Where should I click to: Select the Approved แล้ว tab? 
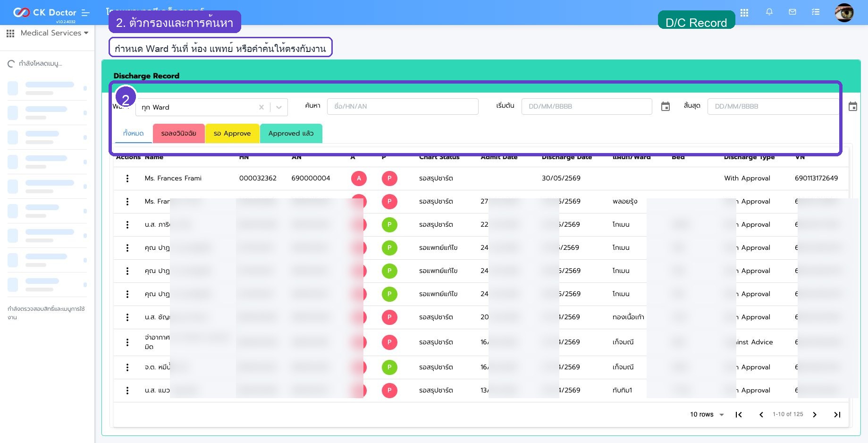291,134
